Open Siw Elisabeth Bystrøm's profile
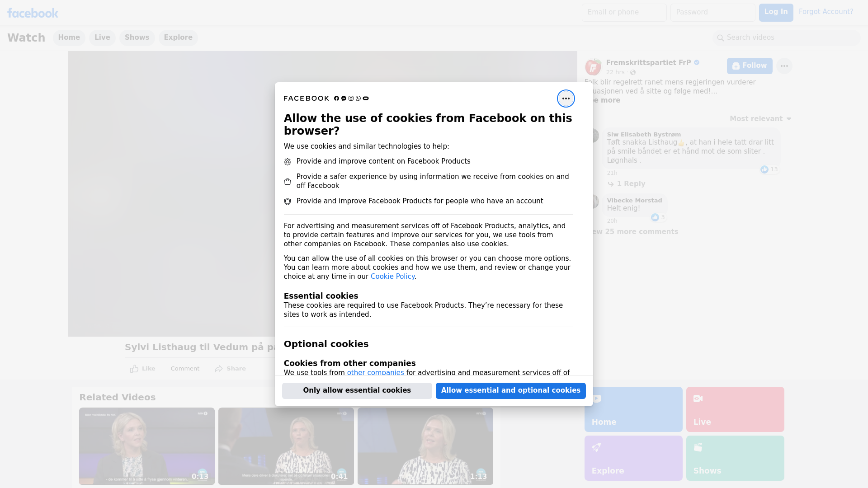868x488 pixels. click(x=644, y=135)
